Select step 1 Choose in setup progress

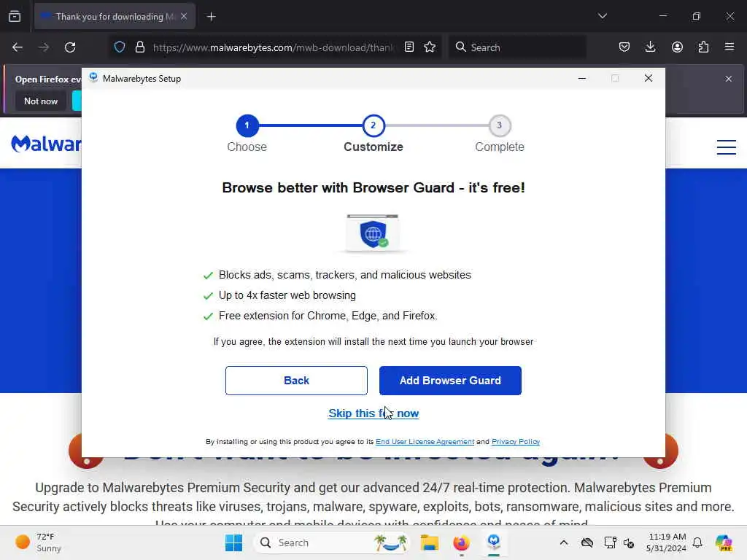[247, 125]
